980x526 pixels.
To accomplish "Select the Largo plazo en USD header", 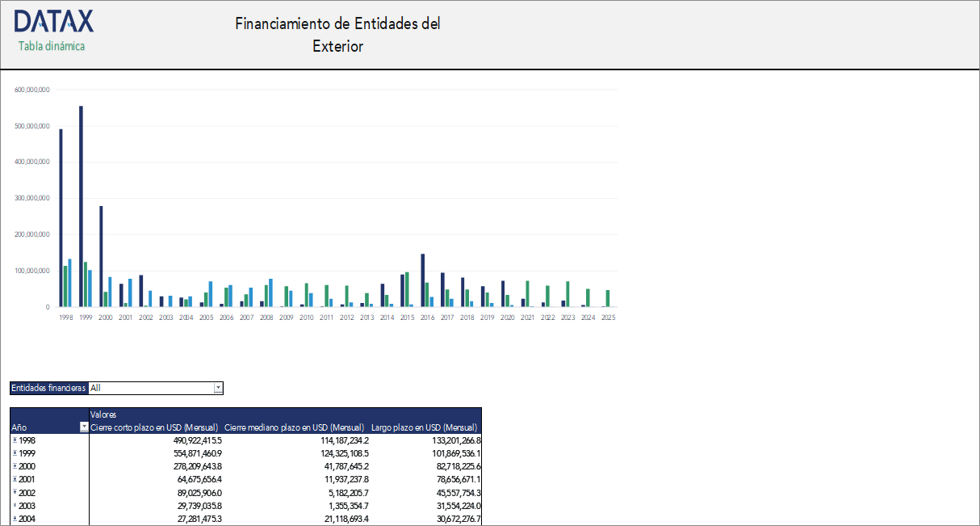I will (424, 427).
